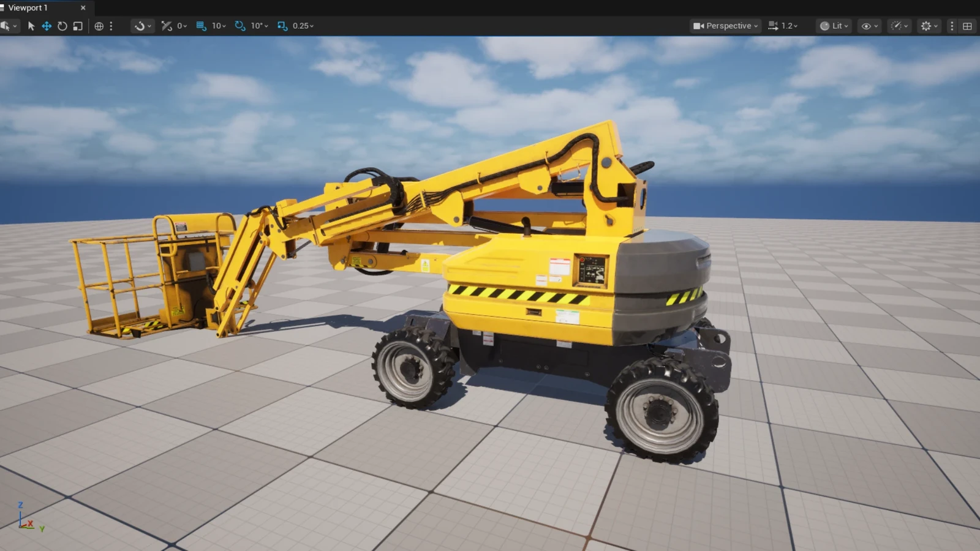Open the transform tools options (three dots)
The width and height of the screenshot is (980, 551).
111,26
